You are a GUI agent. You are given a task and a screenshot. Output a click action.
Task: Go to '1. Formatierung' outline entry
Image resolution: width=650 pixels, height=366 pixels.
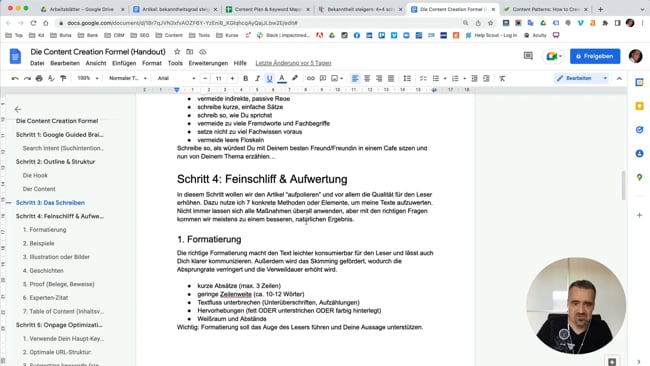[x=44, y=230]
